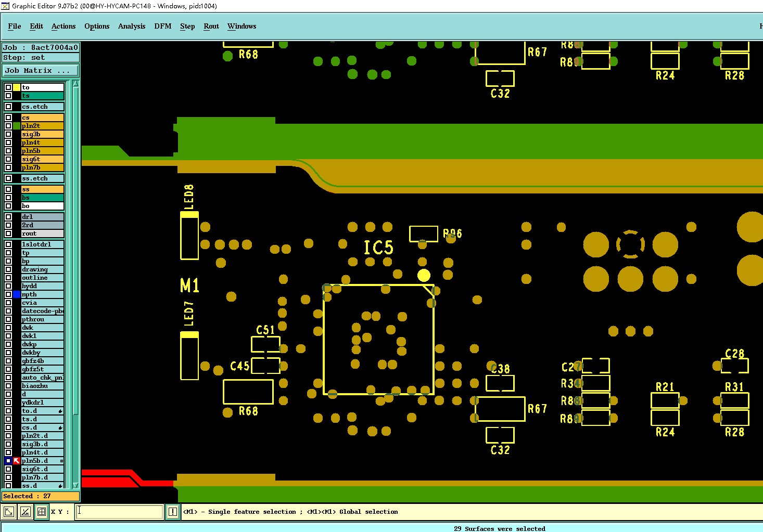Click the blue color swatch of layer npth

coord(17,294)
